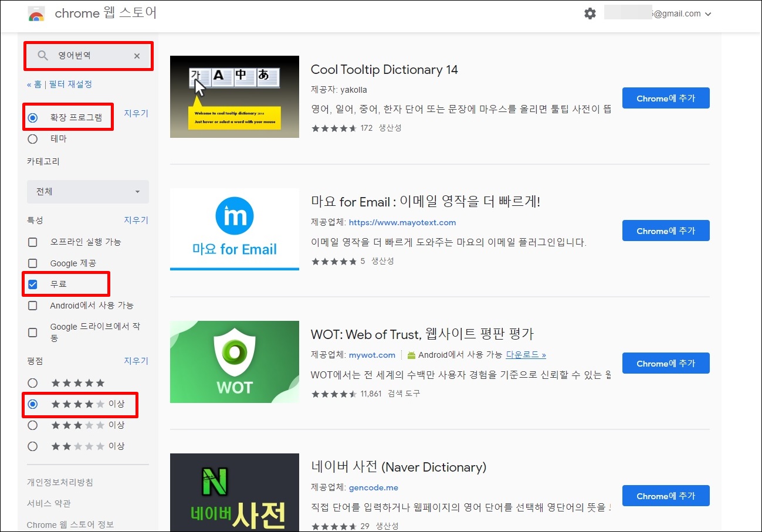762x532 pixels.
Task: Click the WOT 11,861 rating count
Action: [x=371, y=393]
